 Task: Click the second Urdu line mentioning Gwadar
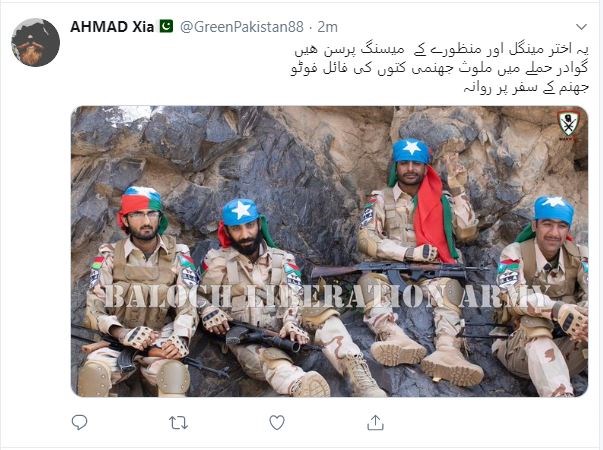point(439,69)
